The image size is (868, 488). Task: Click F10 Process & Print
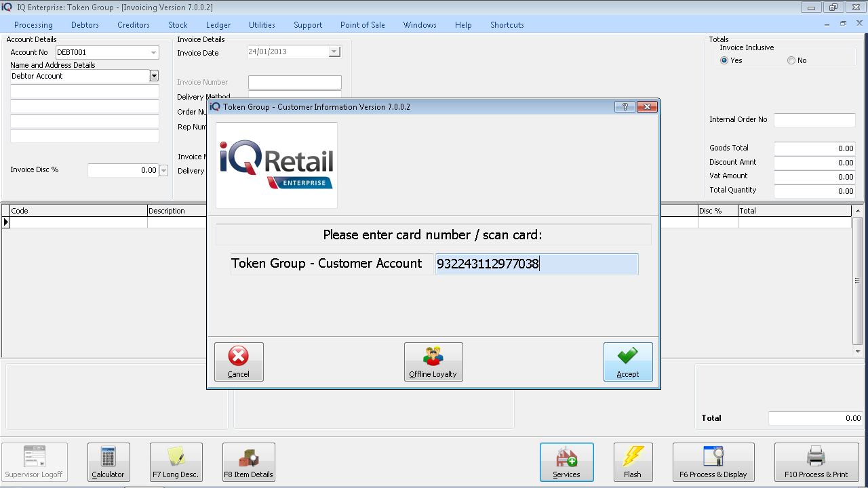816,462
